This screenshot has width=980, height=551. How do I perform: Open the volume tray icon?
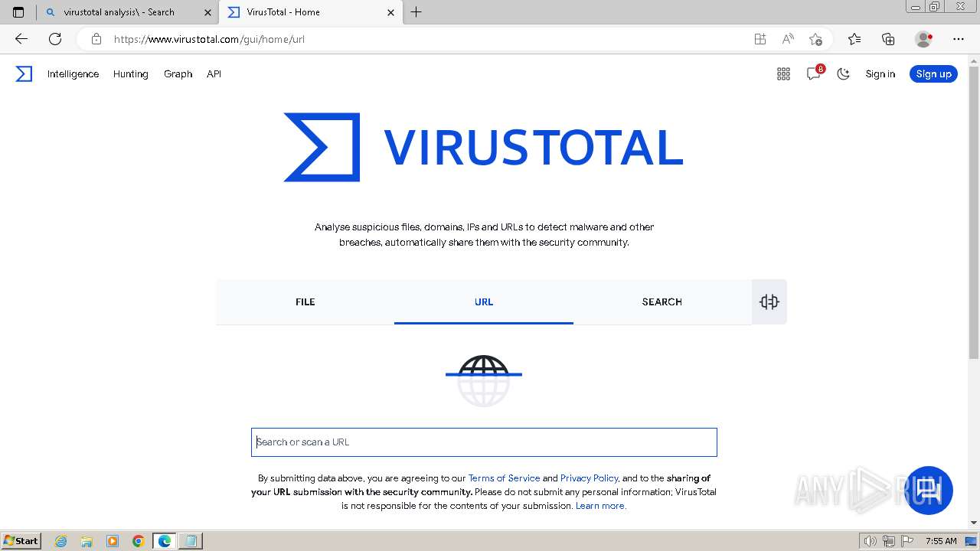[871, 541]
